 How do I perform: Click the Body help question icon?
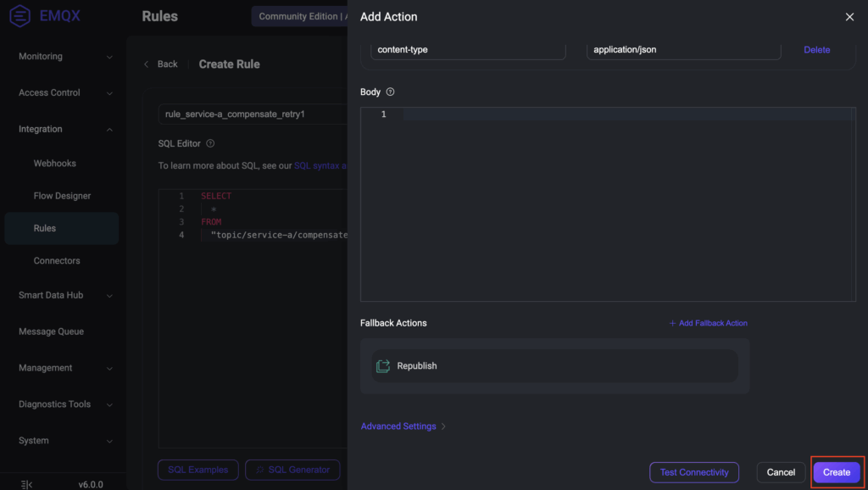pos(390,92)
